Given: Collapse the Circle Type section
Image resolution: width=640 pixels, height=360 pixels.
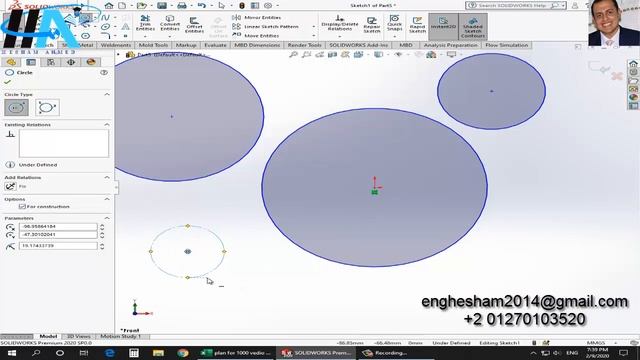Looking at the screenshot, I should [107, 94].
